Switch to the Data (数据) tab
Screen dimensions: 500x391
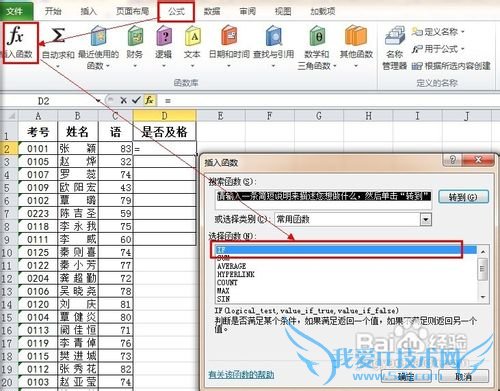pyautogui.click(x=212, y=11)
